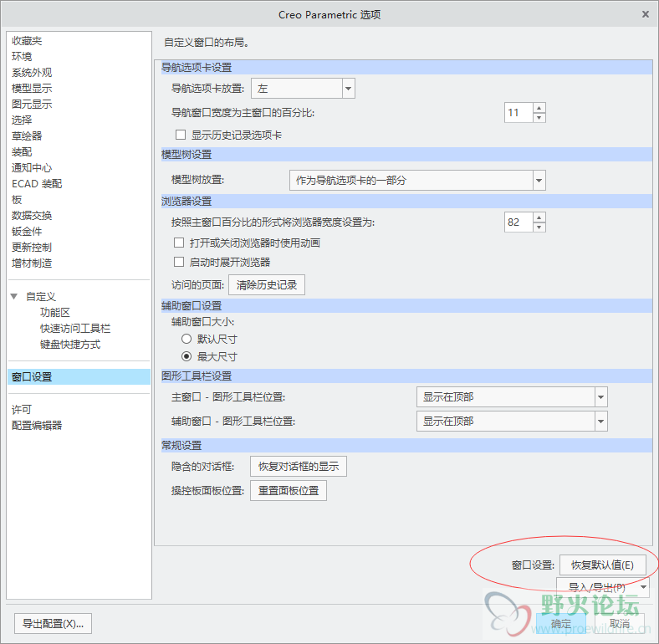Enable 启动时展开浏览器 checkbox

coord(179,263)
